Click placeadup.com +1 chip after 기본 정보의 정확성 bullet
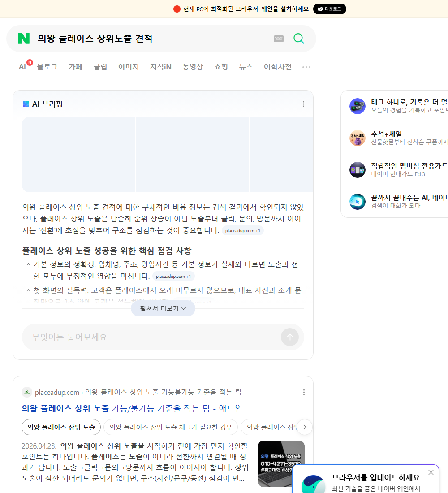The image size is (448, 493). tap(173, 277)
